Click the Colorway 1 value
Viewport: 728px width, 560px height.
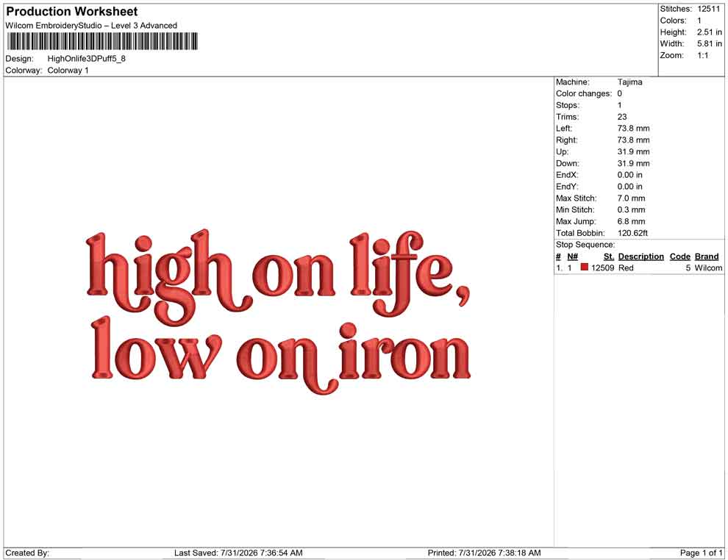coord(68,71)
